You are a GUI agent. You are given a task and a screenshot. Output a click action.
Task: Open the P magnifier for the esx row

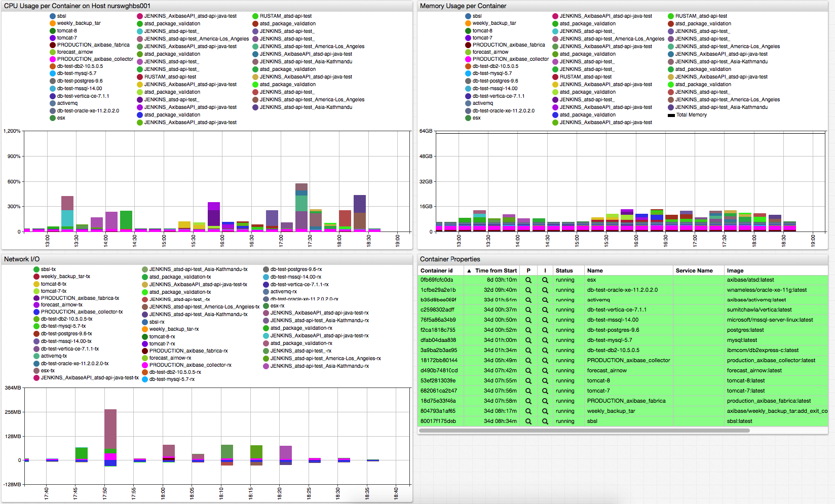click(x=528, y=280)
